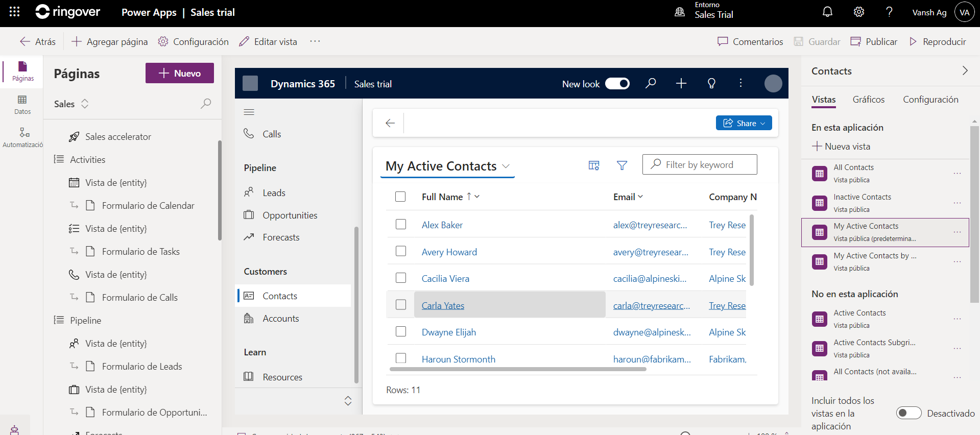Open options ellipsis for My Active Contacts view

(x=957, y=232)
